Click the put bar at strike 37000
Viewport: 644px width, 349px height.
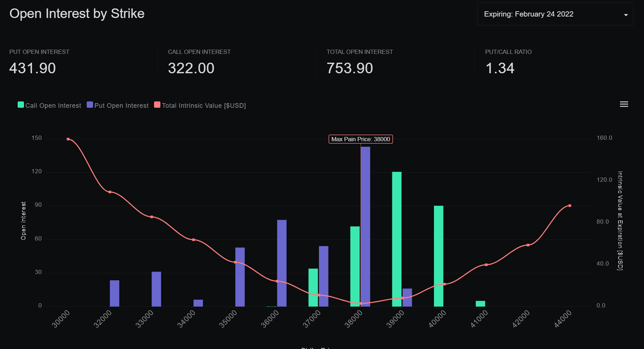(324, 276)
